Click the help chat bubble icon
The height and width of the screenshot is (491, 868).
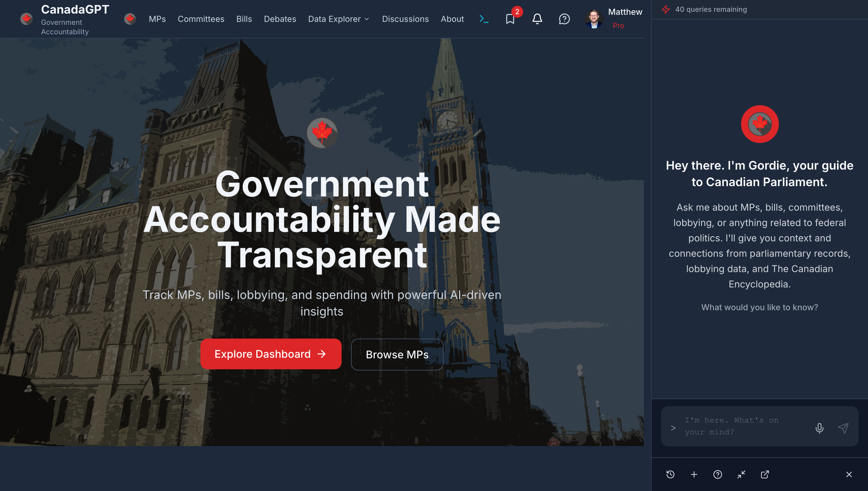(x=564, y=19)
